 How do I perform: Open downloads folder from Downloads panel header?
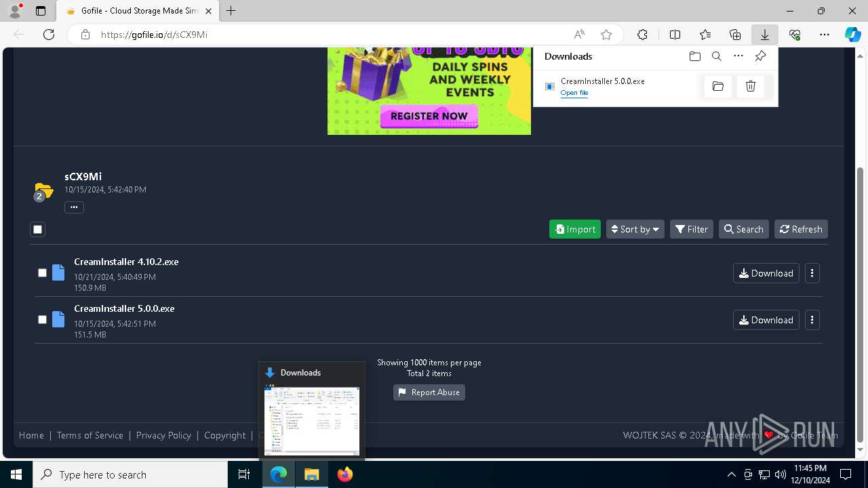click(694, 56)
